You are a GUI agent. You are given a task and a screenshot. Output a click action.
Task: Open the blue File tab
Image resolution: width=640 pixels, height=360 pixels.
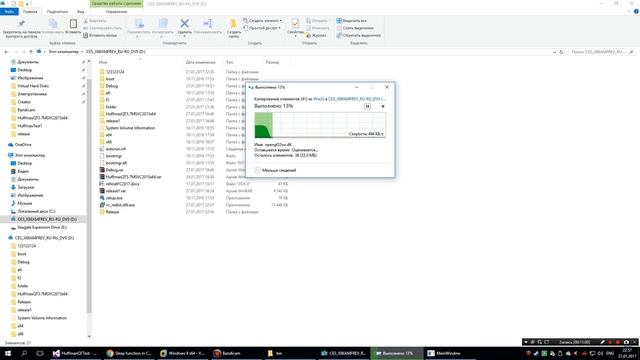[9, 11]
